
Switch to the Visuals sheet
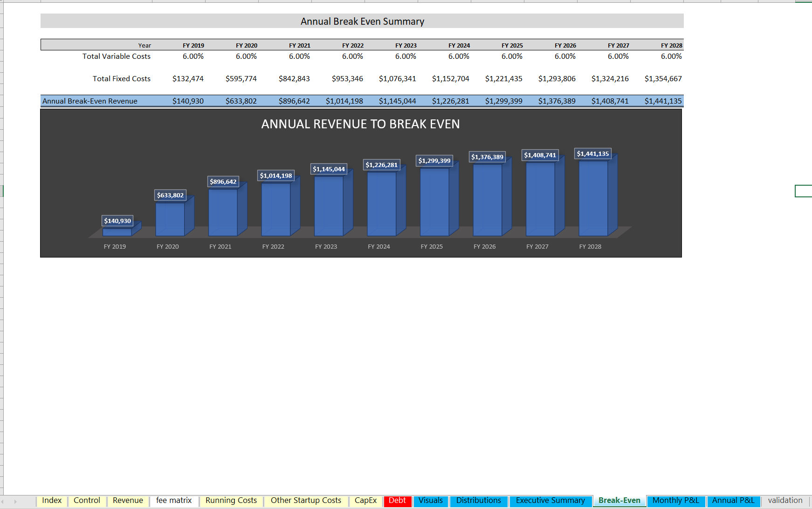coord(431,500)
